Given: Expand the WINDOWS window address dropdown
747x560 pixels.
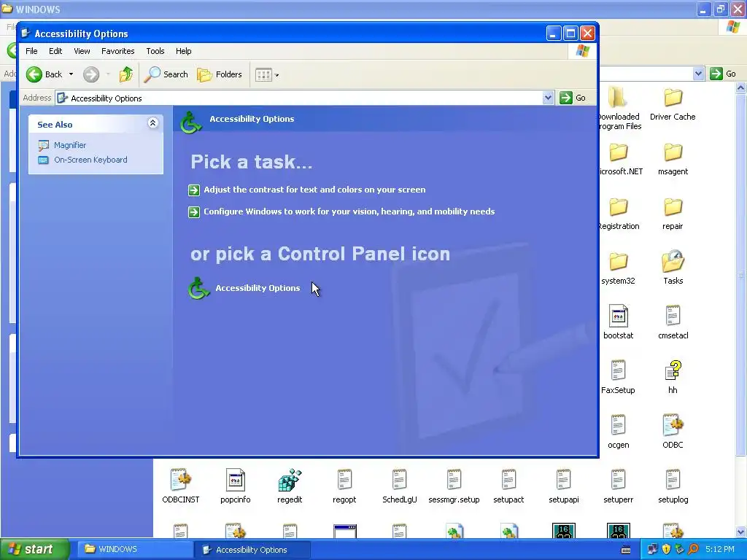Looking at the screenshot, I should pos(698,74).
